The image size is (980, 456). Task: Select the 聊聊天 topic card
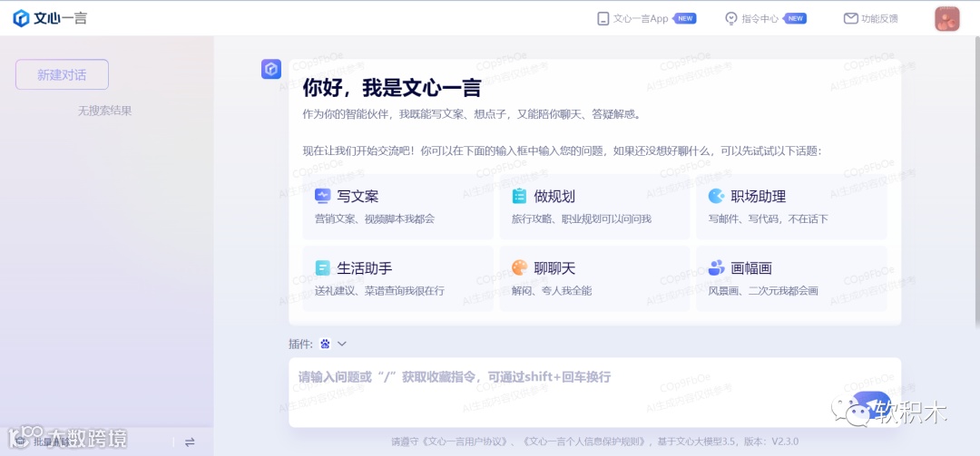(x=594, y=278)
